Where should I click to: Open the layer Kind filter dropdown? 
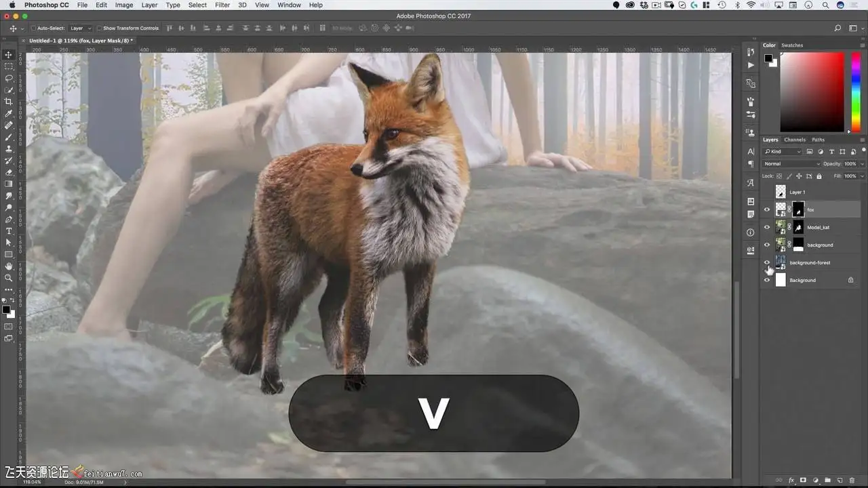pyautogui.click(x=782, y=152)
